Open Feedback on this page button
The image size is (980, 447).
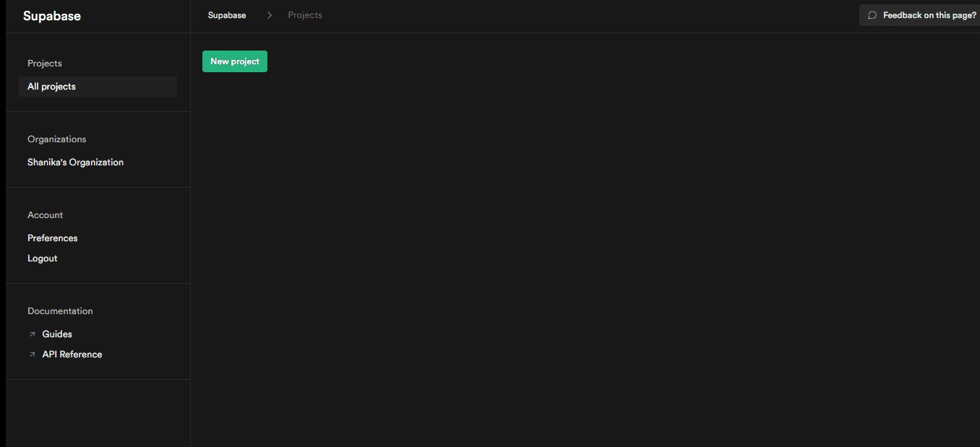919,15
